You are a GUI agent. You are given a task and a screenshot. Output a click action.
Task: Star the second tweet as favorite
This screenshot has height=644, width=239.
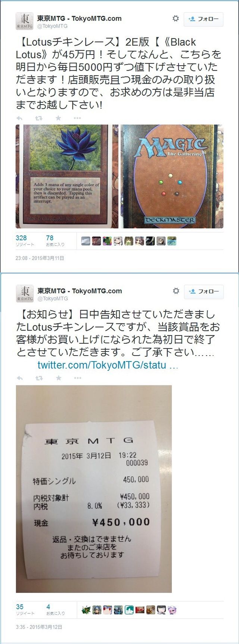pyautogui.click(x=59, y=378)
